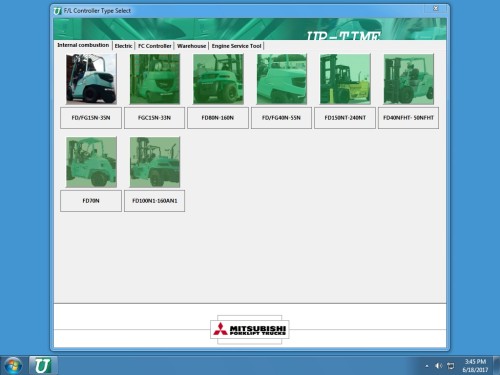The image size is (500, 375).
Task: Pick the FD80N-160N model button
Action: (x=218, y=118)
